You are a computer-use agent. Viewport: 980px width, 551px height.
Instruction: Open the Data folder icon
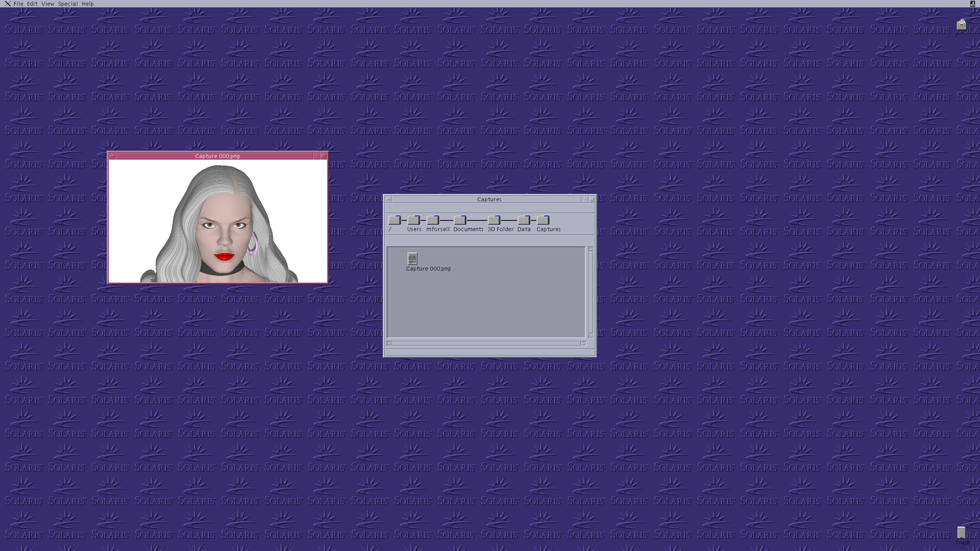click(523, 220)
